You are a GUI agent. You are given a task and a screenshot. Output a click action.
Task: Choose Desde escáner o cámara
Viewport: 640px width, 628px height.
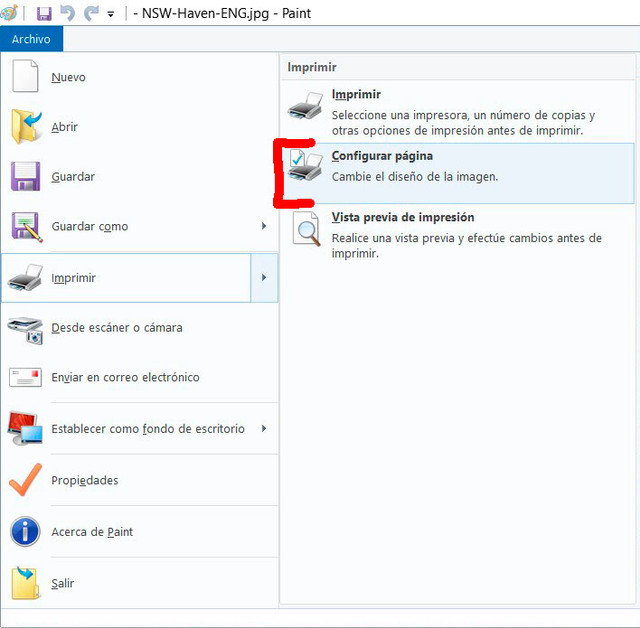point(117,328)
